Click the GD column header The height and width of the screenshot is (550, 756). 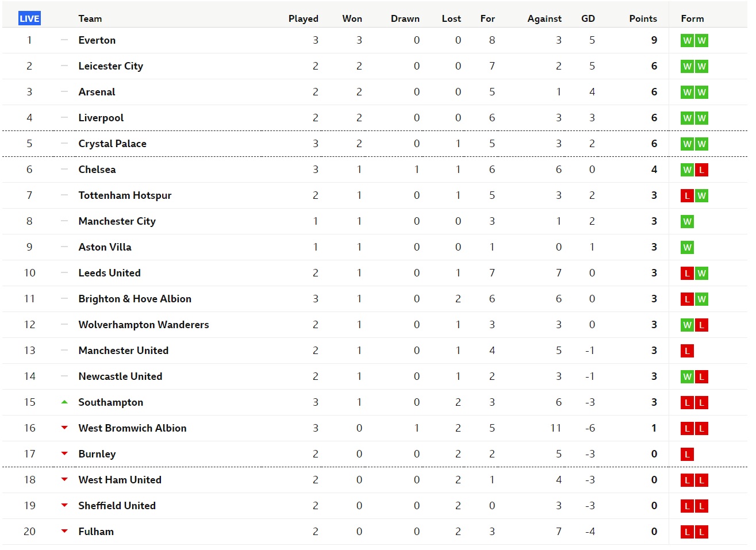tap(588, 18)
